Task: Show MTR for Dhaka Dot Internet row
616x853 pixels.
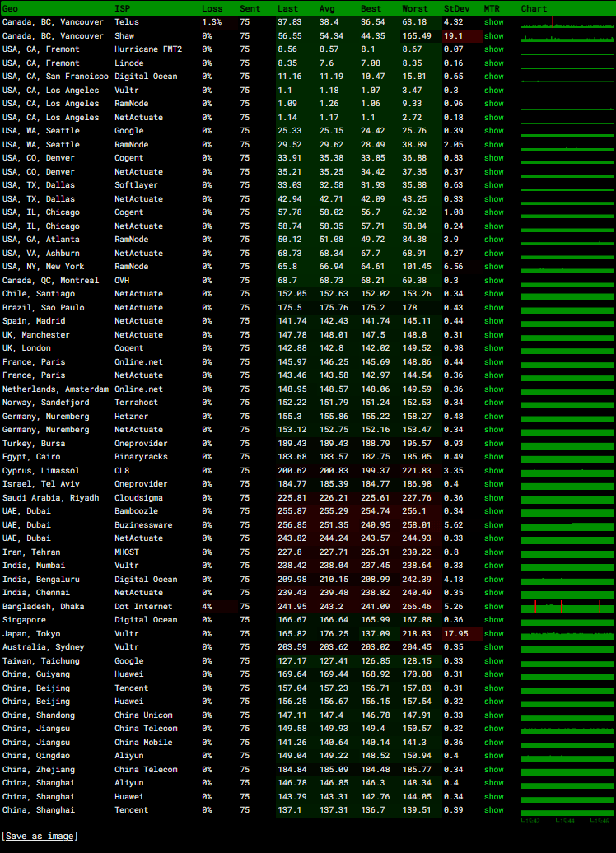Action: (x=493, y=607)
